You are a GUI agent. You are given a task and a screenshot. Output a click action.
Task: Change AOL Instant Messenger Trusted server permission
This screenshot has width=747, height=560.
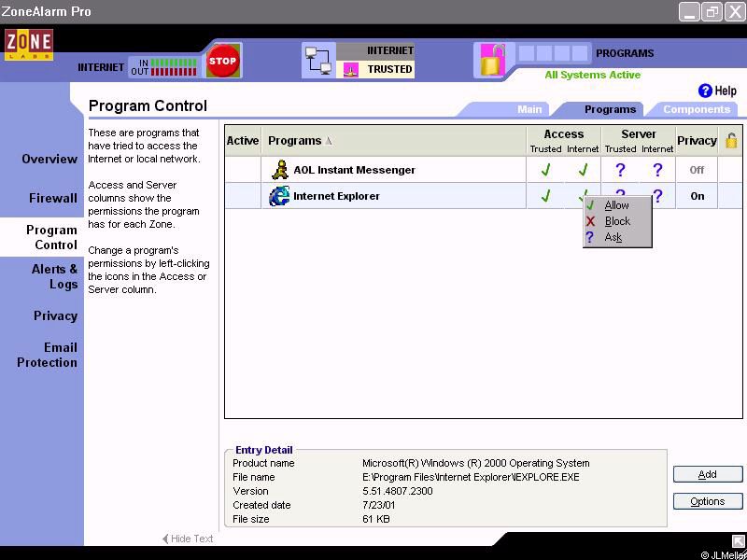620,170
